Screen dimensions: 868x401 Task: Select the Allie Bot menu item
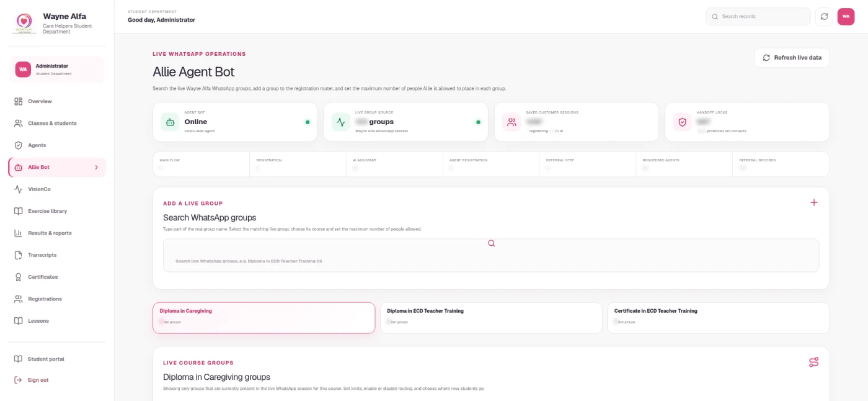pyautogui.click(x=57, y=168)
